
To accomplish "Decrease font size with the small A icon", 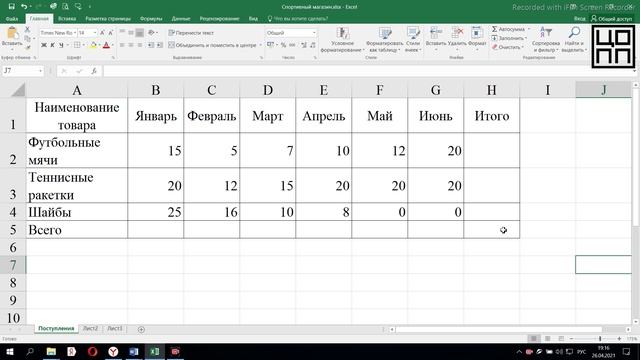I will point(110,33).
